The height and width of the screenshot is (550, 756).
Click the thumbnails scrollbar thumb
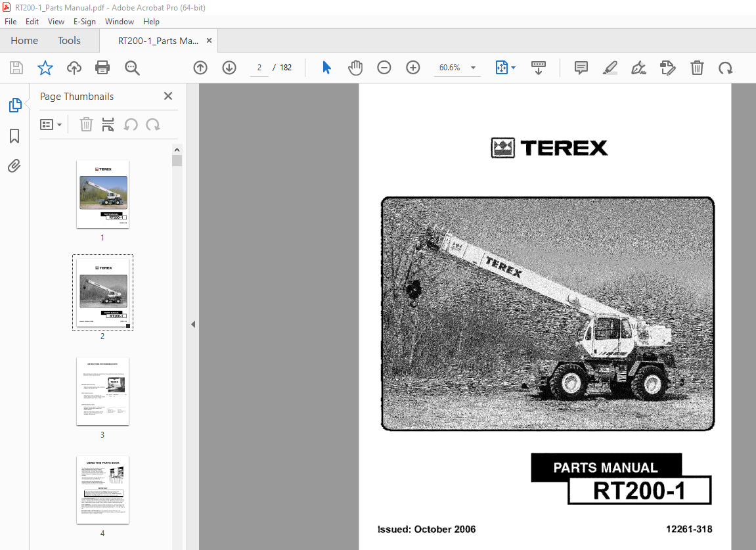177,160
